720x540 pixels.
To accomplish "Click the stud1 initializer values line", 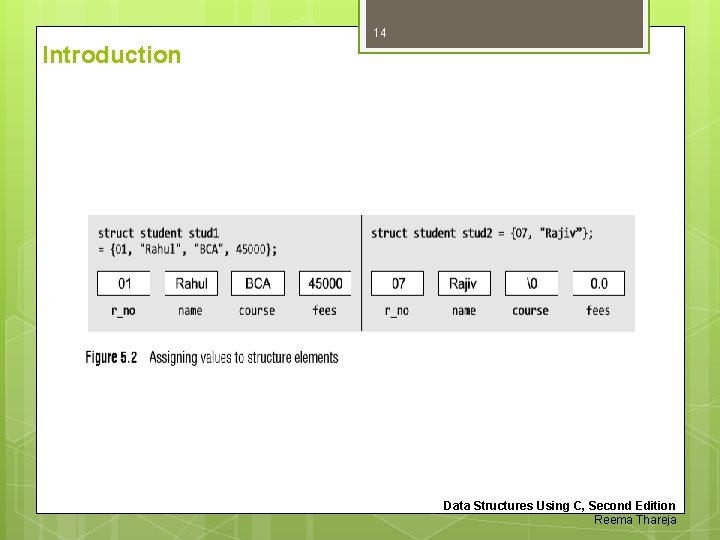I will click(187, 249).
